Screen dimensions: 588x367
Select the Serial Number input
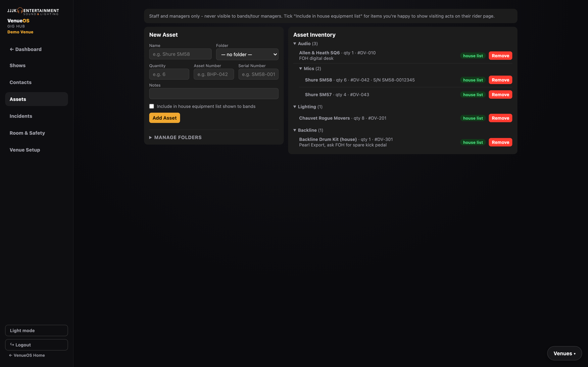[x=258, y=74]
